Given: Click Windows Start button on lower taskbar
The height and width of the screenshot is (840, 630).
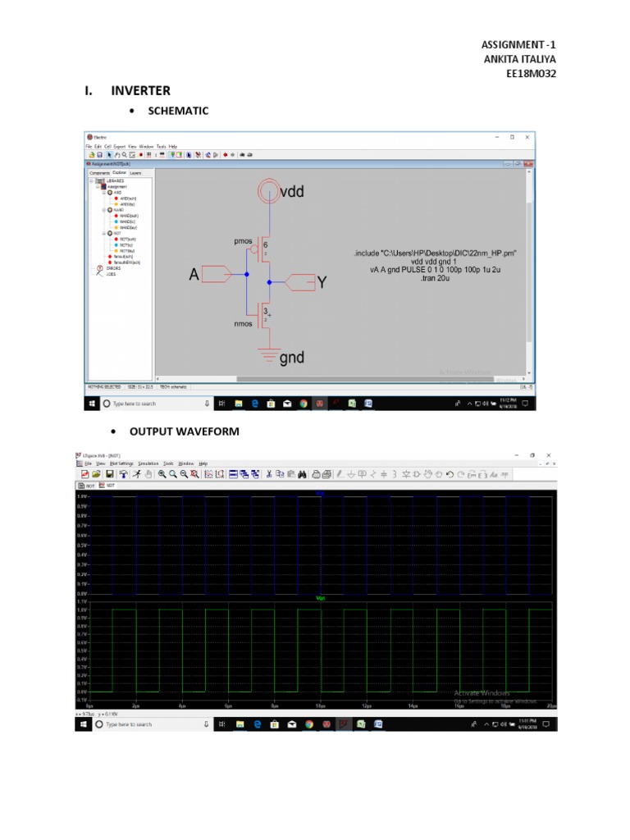Looking at the screenshot, I should 83,724.
